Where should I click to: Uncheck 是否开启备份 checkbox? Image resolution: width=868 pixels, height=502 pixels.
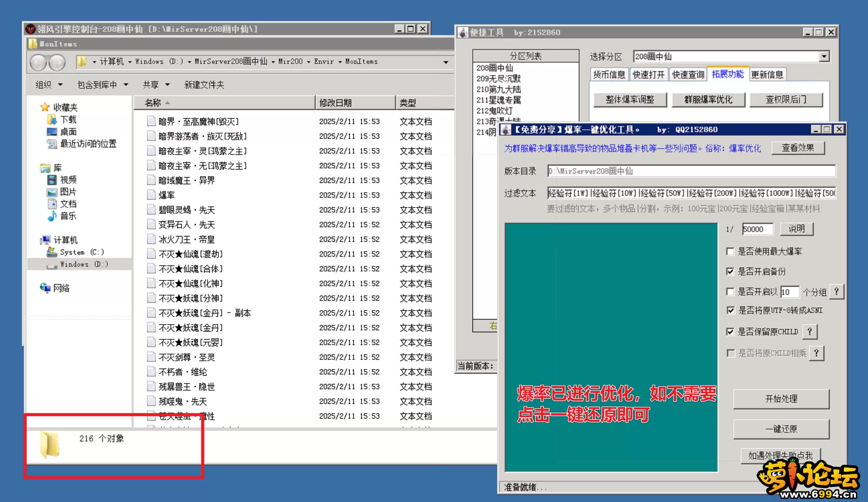[x=730, y=271]
